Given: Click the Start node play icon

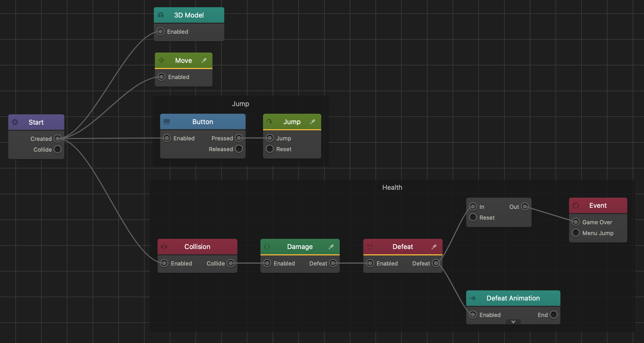Looking at the screenshot, I should (15, 122).
